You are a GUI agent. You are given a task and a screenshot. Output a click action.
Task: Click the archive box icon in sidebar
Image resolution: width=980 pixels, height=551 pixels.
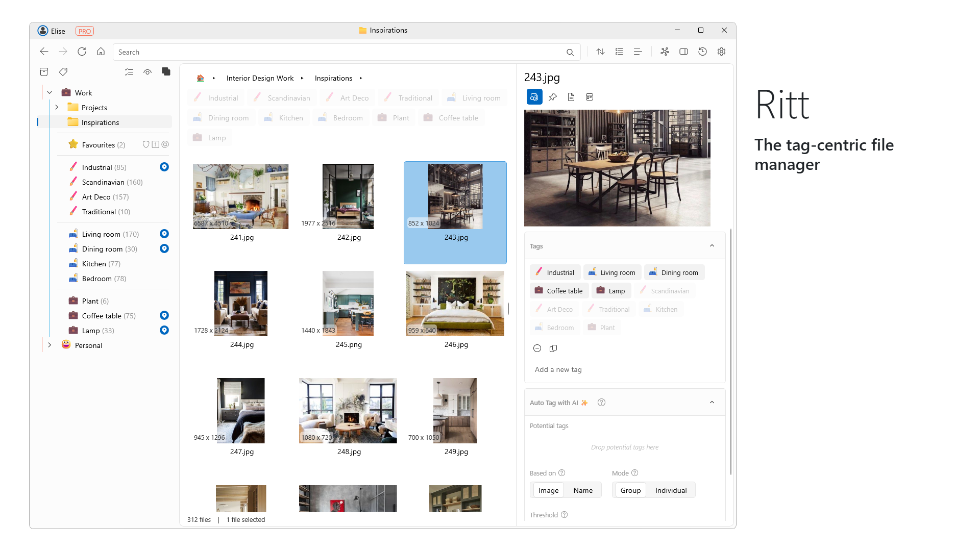(44, 72)
